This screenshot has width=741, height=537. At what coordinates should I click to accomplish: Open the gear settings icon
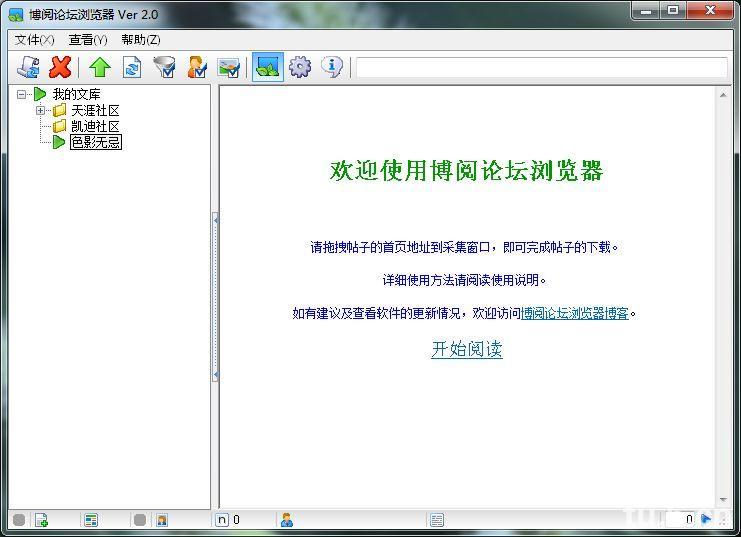click(299, 67)
